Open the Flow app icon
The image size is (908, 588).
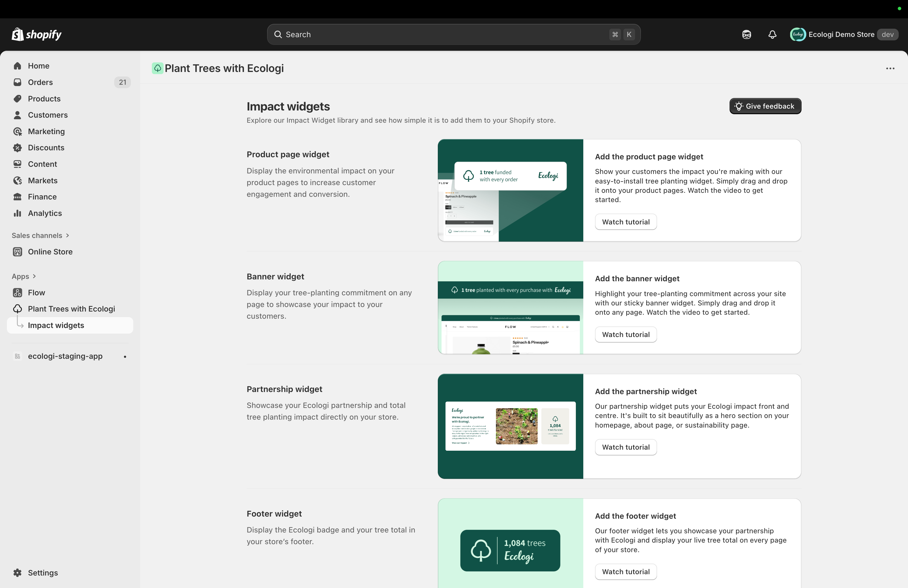18,293
